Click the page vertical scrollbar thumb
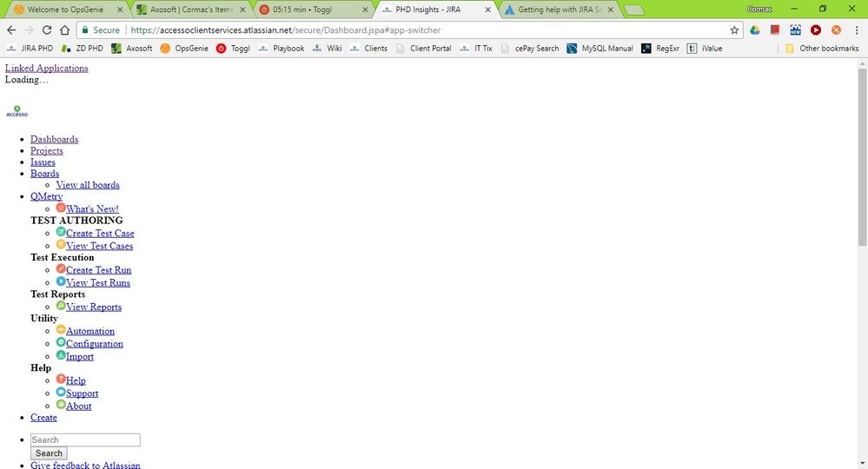The height and width of the screenshot is (469, 868). (x=863, y=157)
